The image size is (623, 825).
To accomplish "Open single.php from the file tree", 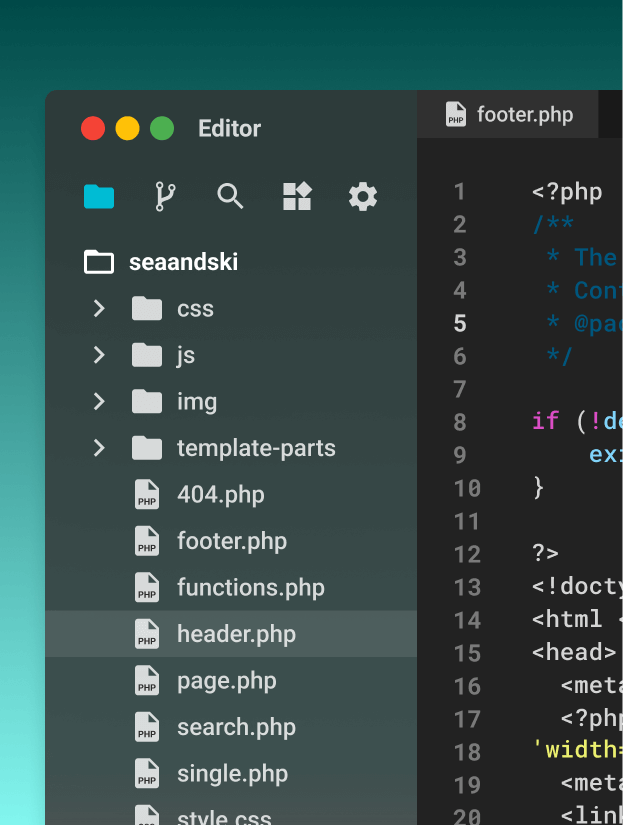I will (231, 773).
